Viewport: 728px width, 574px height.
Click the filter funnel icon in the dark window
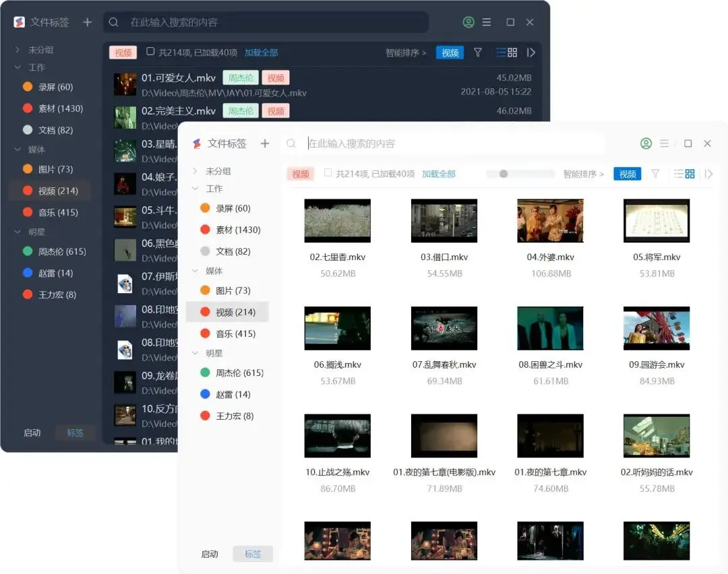pyautogui.click(x=478, y=53)
